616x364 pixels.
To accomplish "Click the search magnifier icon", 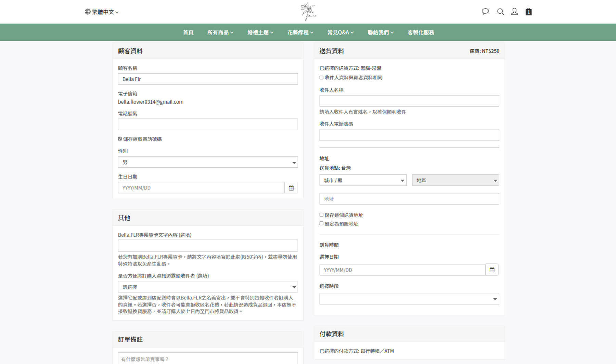I will [500, 12].
